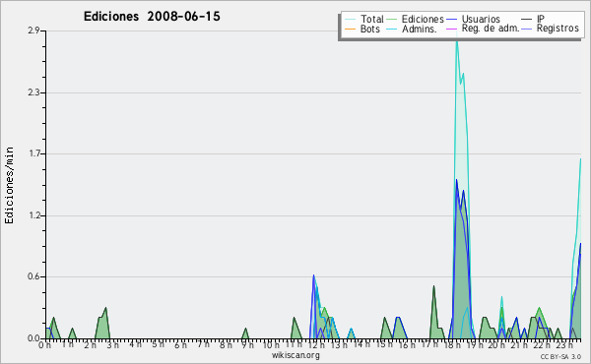Select the 'Registros' legend label

558,29
